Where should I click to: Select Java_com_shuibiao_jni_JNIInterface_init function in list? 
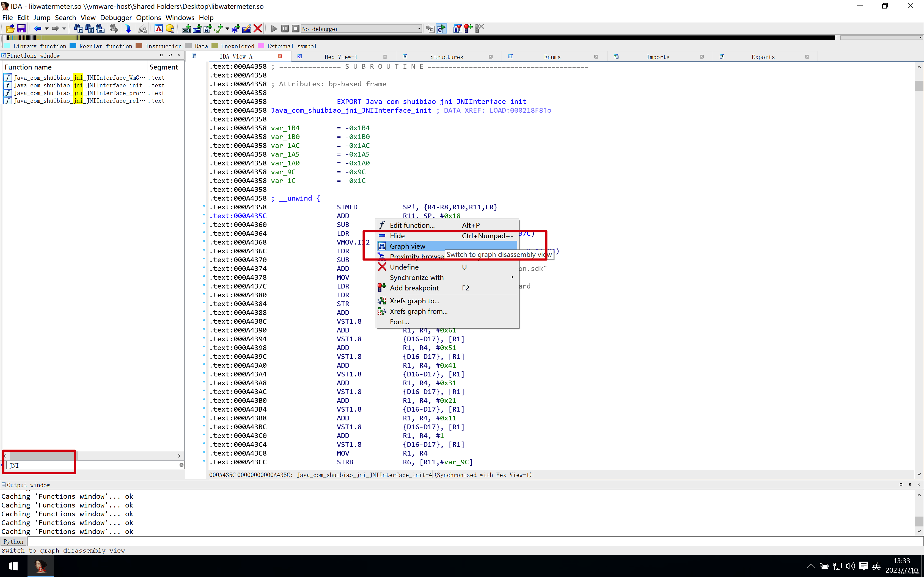(x=78, y=85)
